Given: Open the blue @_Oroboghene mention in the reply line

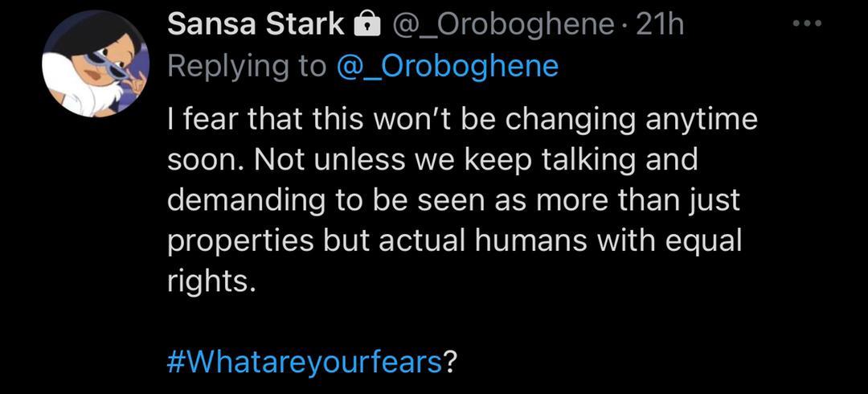Looking at the screenshot, I should [447, 66].
